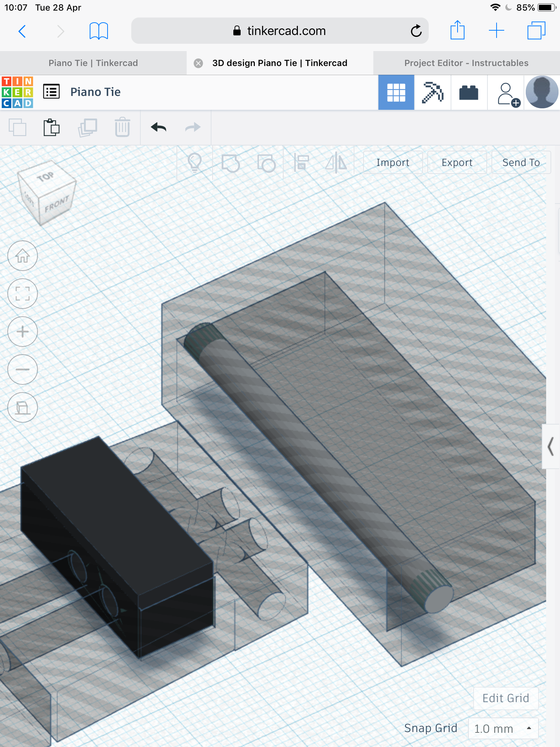
Task: Click the Send To button
Action: tap(521, 162)
